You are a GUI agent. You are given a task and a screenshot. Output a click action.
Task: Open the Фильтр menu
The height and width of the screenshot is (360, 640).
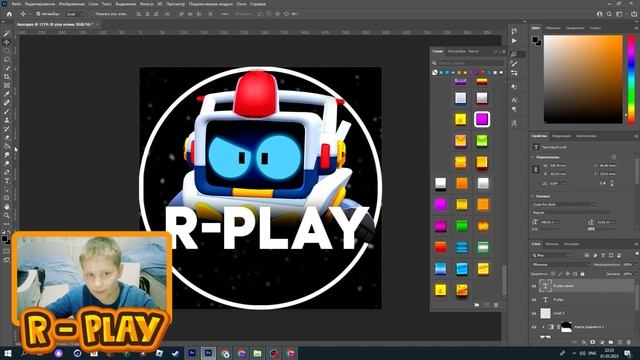[x=147, y=4]
